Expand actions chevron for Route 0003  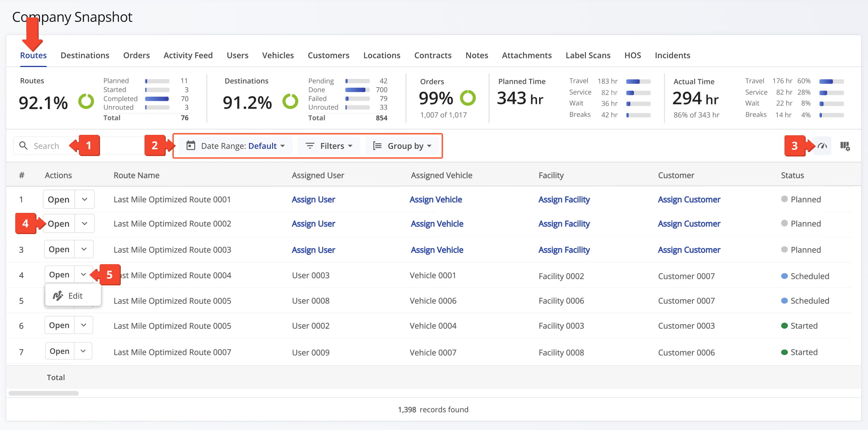pyautogui.click(x=84, y=249)
